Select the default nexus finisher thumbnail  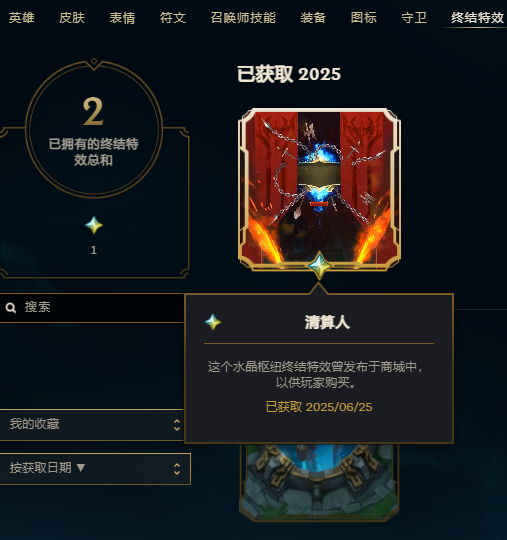point(319,482)
